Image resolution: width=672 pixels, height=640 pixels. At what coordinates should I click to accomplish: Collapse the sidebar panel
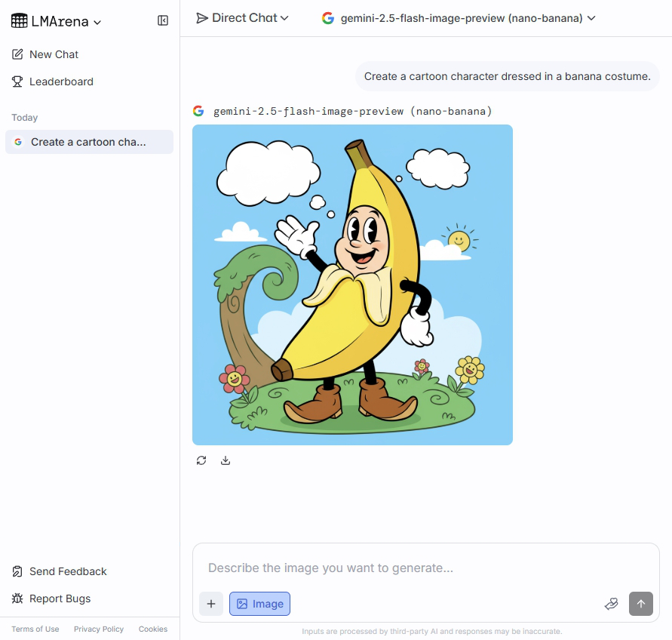163,20
